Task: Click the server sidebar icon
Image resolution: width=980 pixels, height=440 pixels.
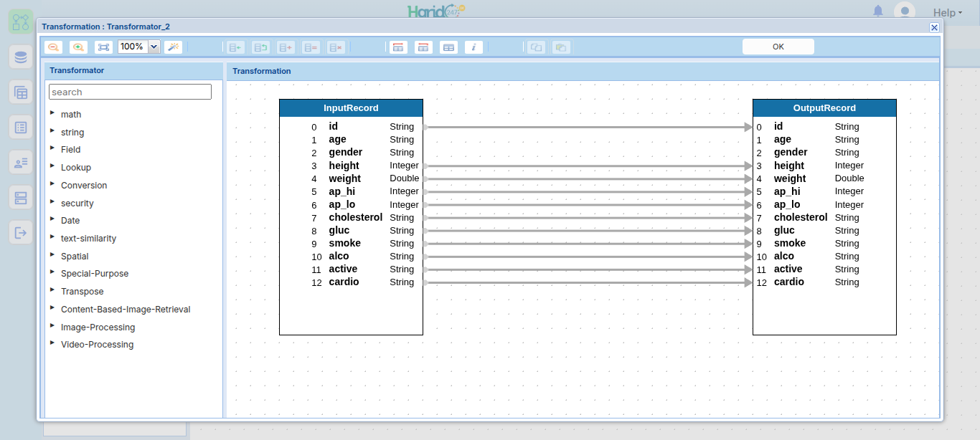Action: (21, 197)
